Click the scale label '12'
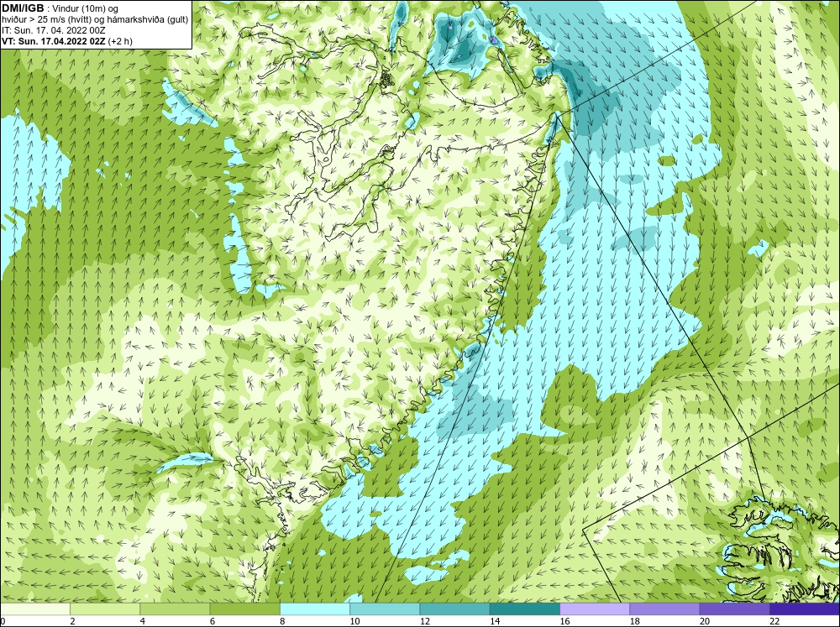The height and width of the screenshot is (627, 840). pyautogui.click(x=425, y=621)
